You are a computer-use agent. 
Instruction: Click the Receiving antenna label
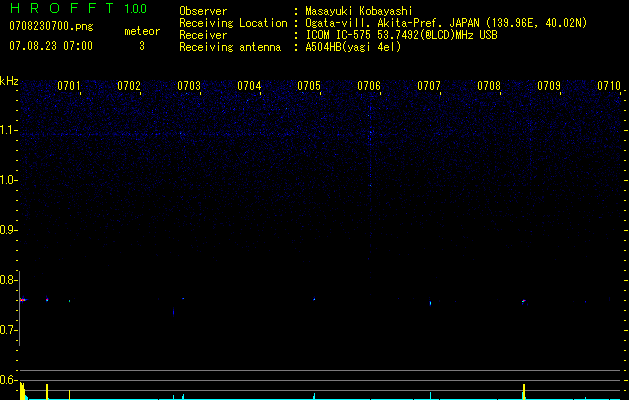click(230, 47)
